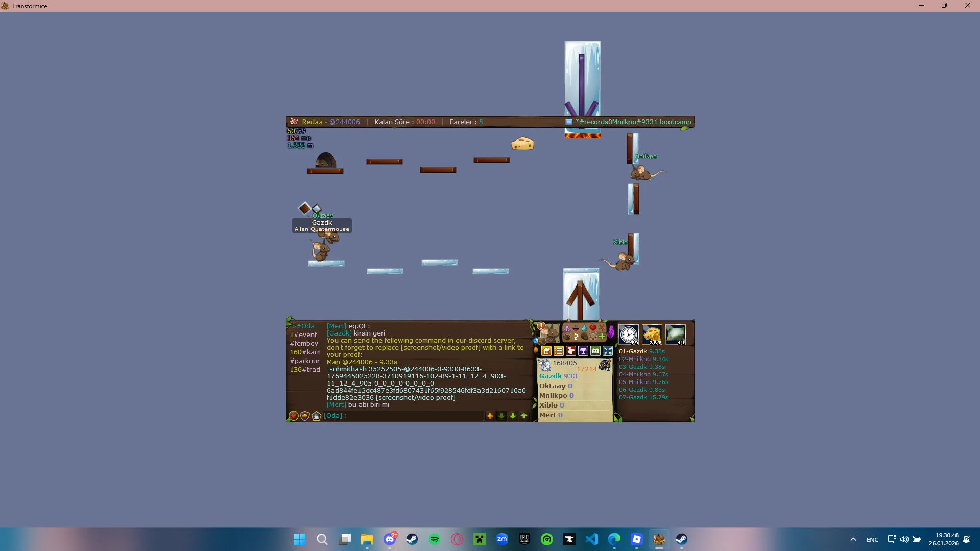The image size is (980, 551).
Task: Click the pentagon cup icon beside chat input
Action: coord(316,416)
